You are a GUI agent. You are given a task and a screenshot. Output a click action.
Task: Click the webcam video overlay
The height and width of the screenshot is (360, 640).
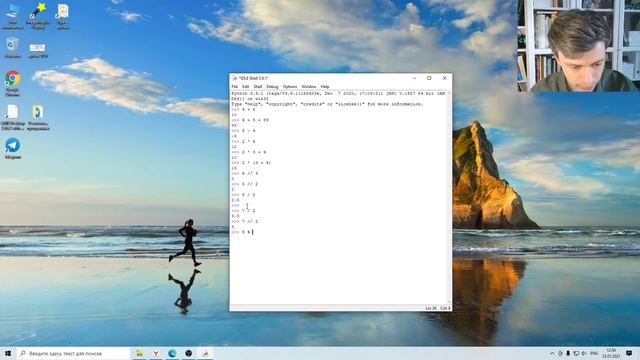click(x=579, y=46)
